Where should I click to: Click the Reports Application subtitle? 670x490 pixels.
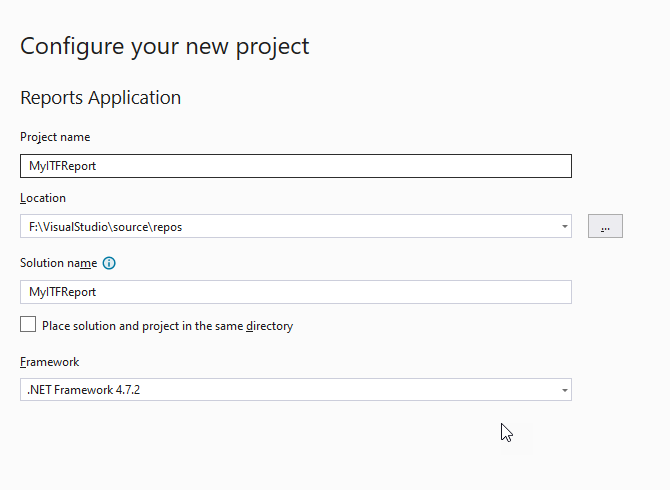(x=100, y=97)
